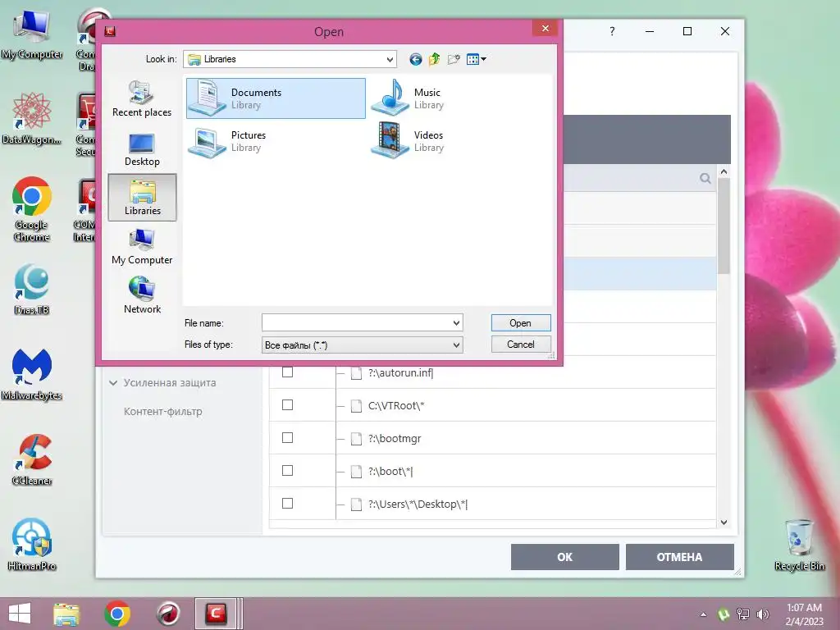Select the Music library
The width and height of the screenshot is (840, 630).
[x=410, y=98]
